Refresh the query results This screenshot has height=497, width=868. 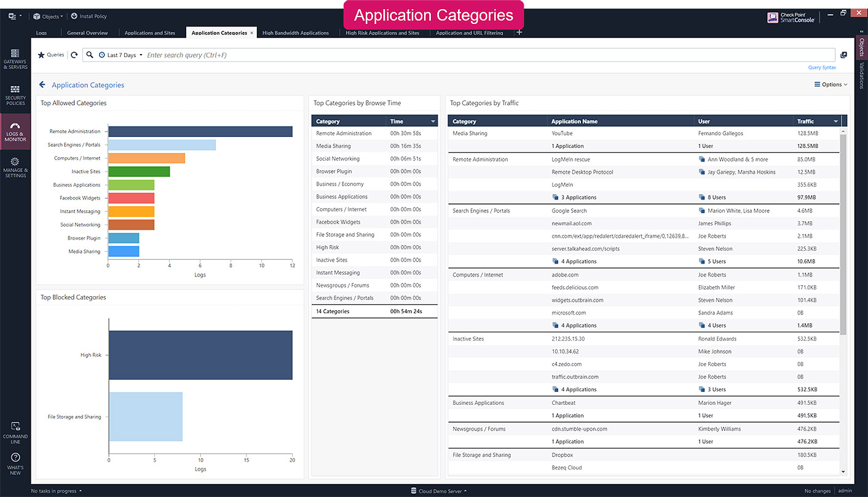coord(74,55)
